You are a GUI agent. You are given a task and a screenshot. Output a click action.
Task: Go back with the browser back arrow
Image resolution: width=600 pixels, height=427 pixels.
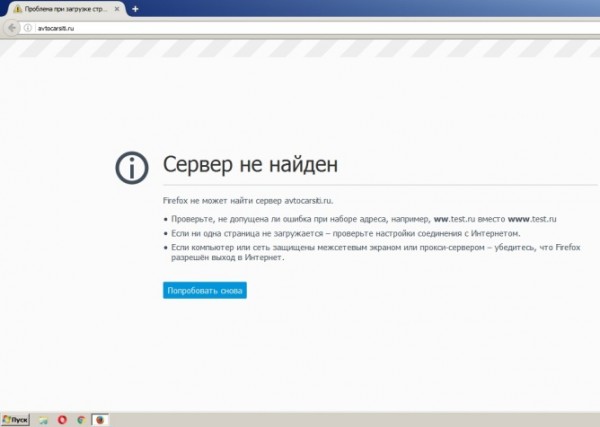pyautogui.click(x=12, y=28)
